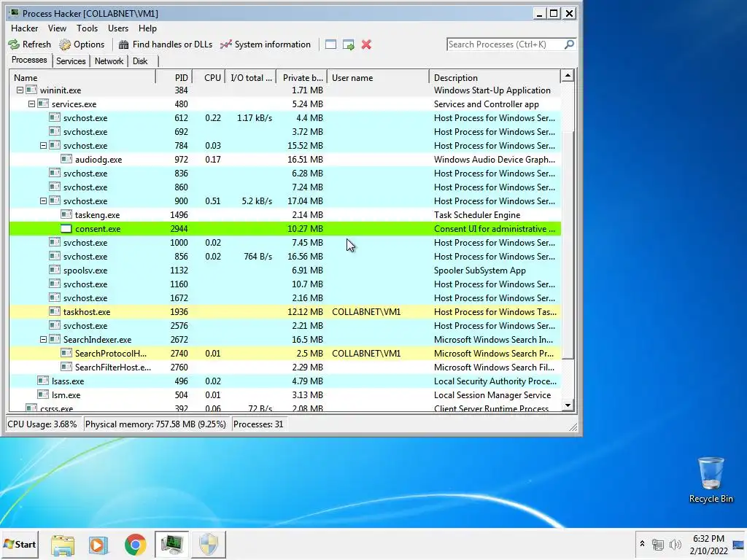Click the red X kill-window icon

coord(366,44)
